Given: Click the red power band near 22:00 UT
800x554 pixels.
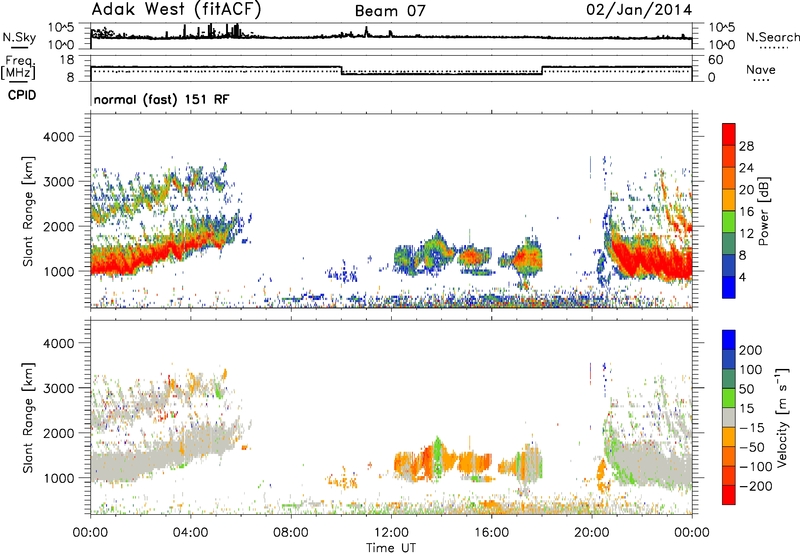Looking at the screenshot, I should (644, 261).
